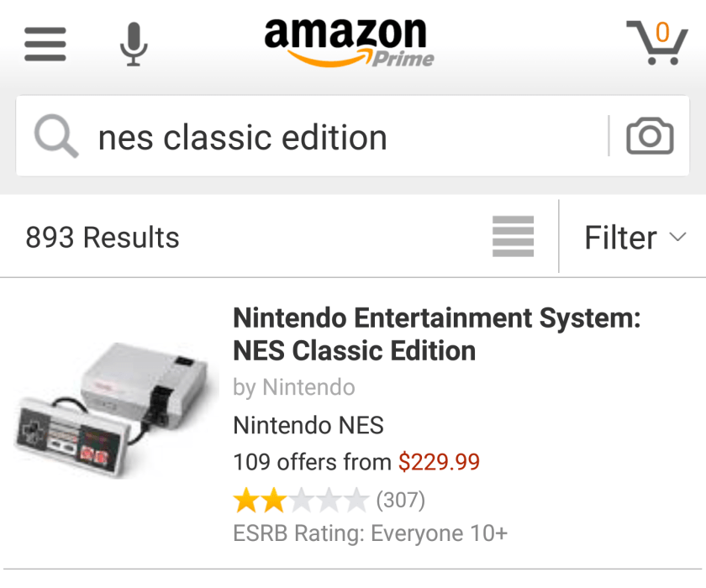Click the red $229.99 price
The image size is (706, 588).
[x=439, y=462]
